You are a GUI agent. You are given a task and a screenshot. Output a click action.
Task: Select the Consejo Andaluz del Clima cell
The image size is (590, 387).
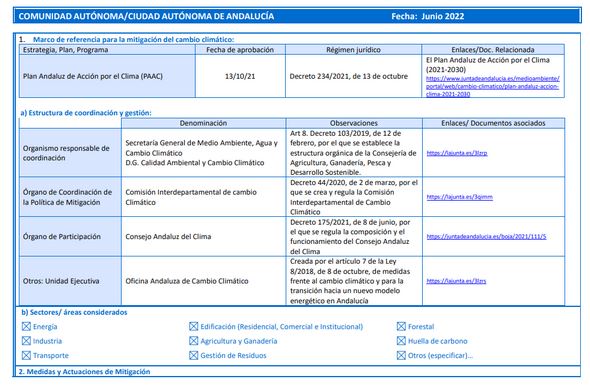pos(203,237)
